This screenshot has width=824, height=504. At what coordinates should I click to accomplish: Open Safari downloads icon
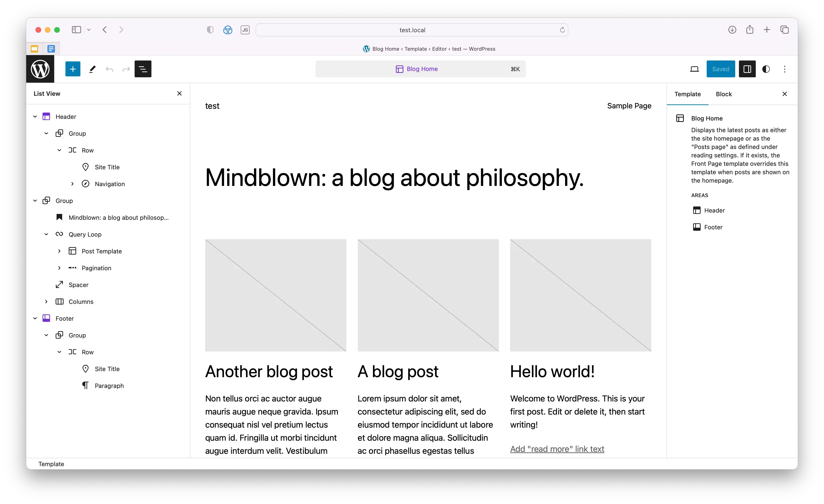point(732,30)
